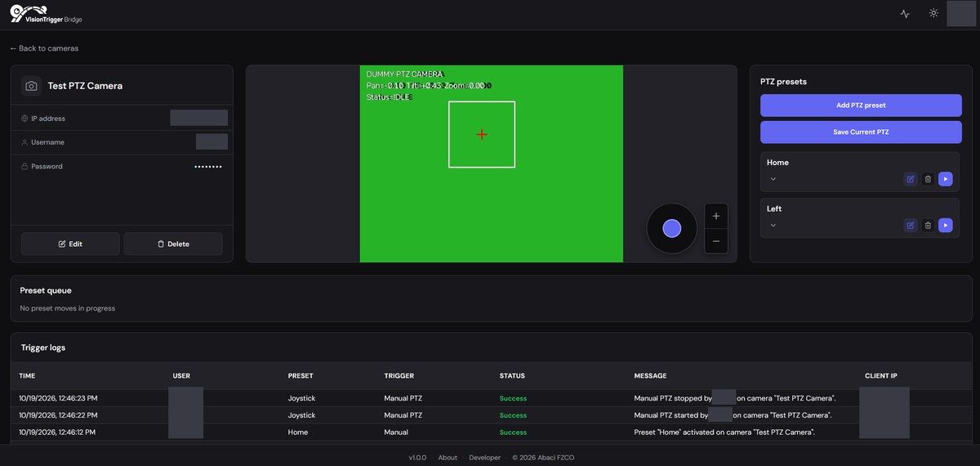Image resolution: width=980 pixels, height=466 pixels.
Task: Click 'No preset moves in progress' text
Action: (68, 308)
